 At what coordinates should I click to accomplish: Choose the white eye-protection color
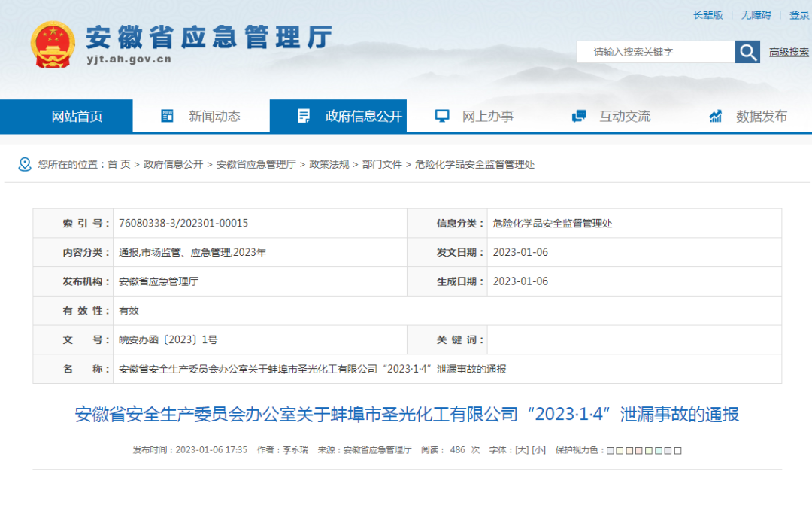pos(678,450)
